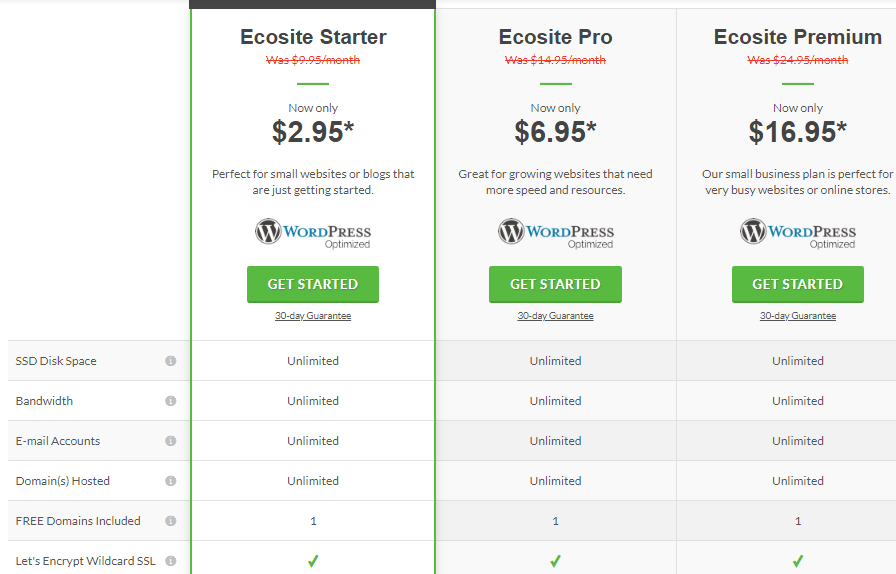Click Get Started for Ecosite Pro plan
This screenshot has height=574, width=896.
[x=555, y=284]
